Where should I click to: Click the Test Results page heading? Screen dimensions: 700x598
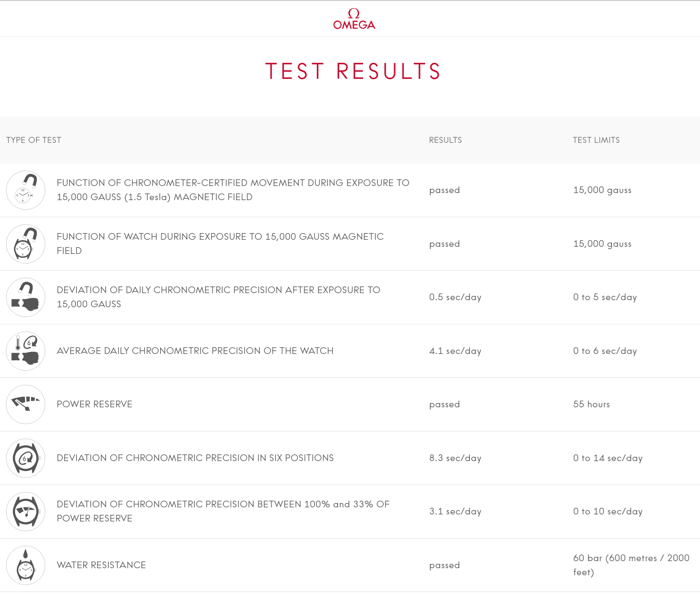353,71
